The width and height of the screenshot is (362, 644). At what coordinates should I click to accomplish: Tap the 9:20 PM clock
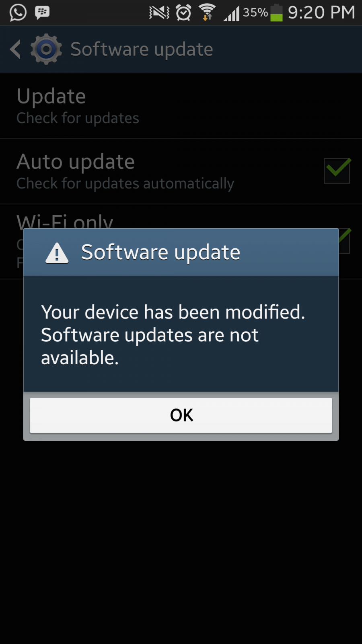(322, 12)
